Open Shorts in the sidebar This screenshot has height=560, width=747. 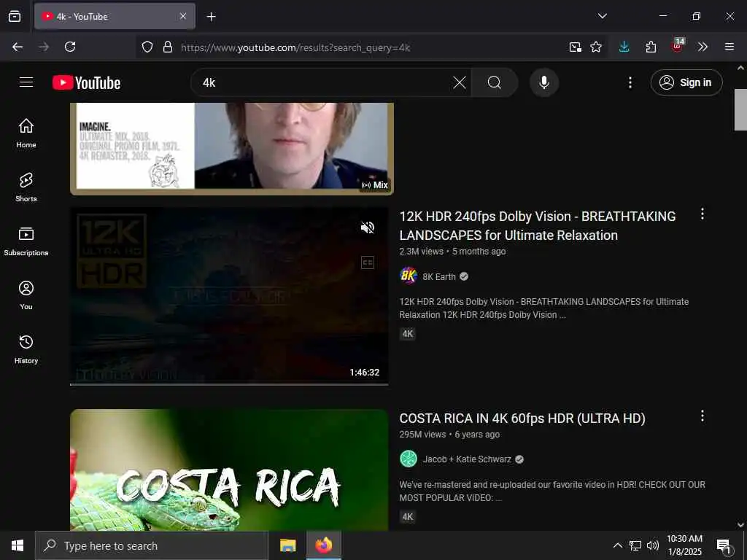pyautogui.click(x=26, y=187)
